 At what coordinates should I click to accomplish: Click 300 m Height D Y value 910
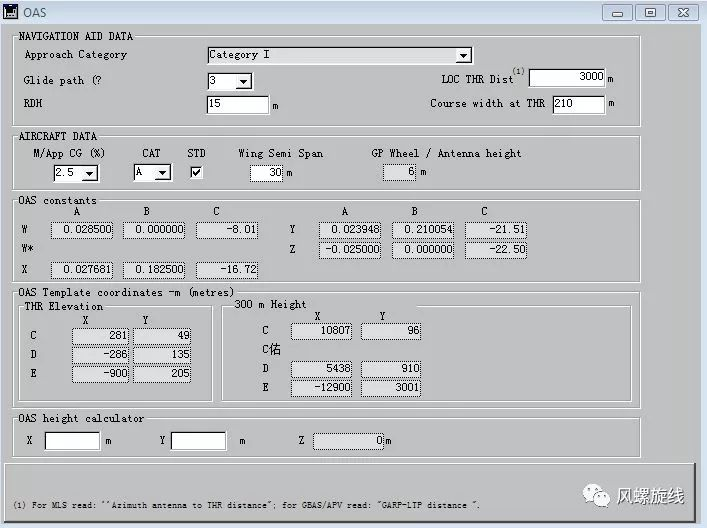coord(391,369)
